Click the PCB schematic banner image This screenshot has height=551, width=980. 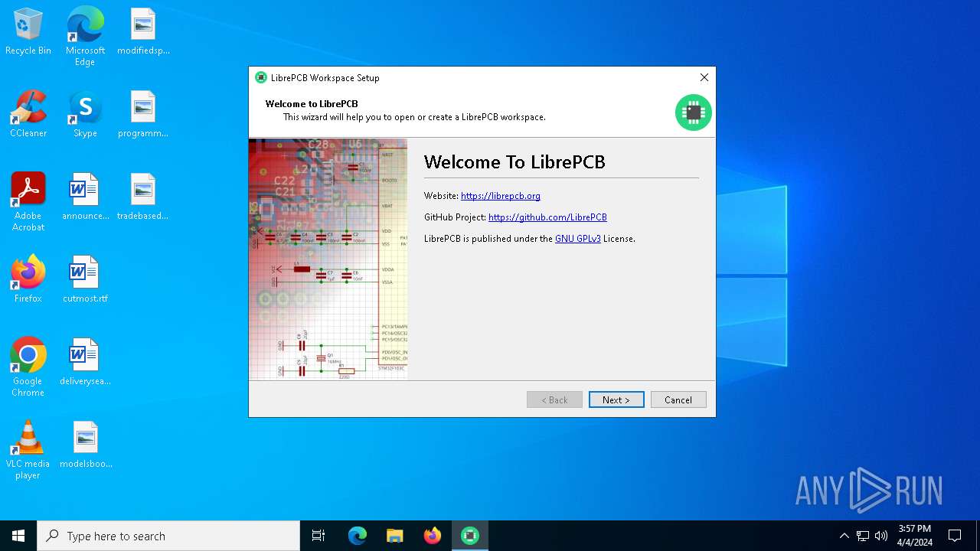[x=328, y=259]
